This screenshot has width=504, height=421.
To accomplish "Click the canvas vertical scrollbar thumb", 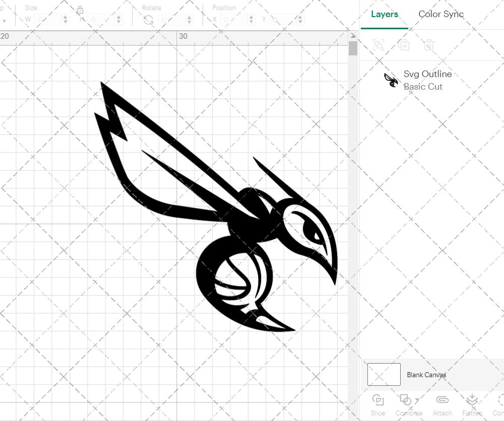I will tap(353, 48).
